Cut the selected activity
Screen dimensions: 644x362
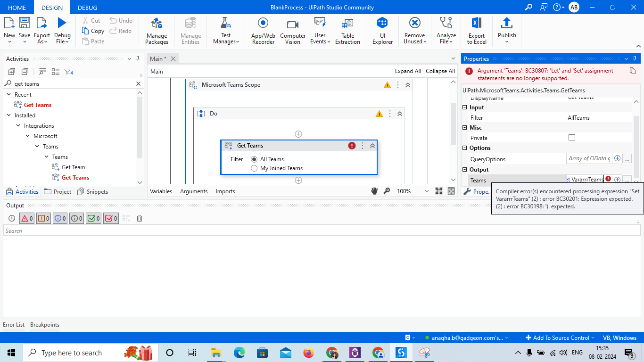(x=91, y=20)
